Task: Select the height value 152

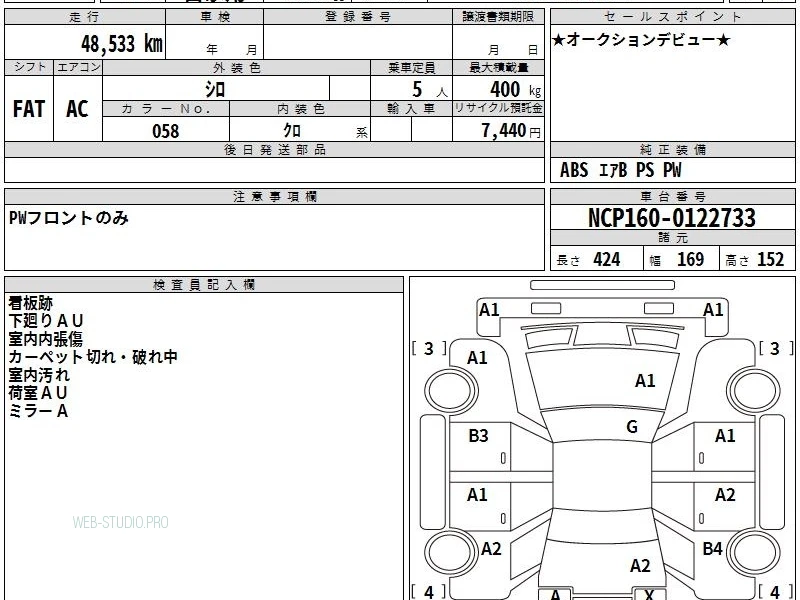Action: tap(770, 260)
